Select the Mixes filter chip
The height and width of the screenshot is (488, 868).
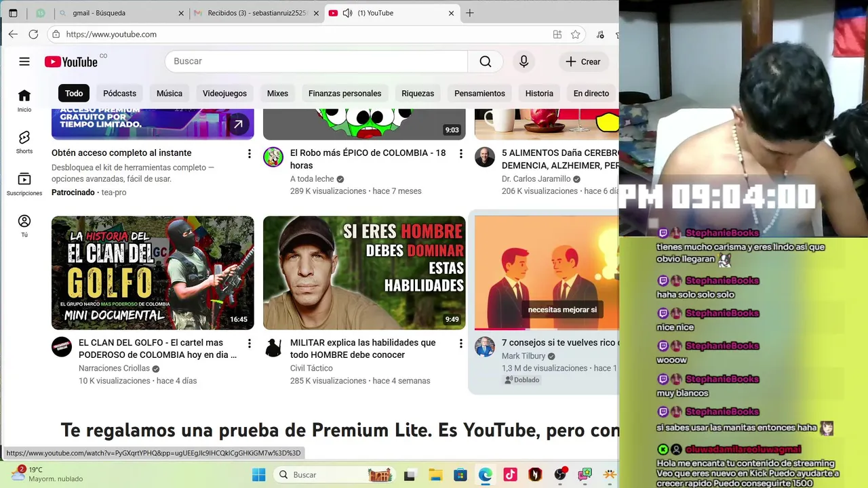click(x=277, y=94)
